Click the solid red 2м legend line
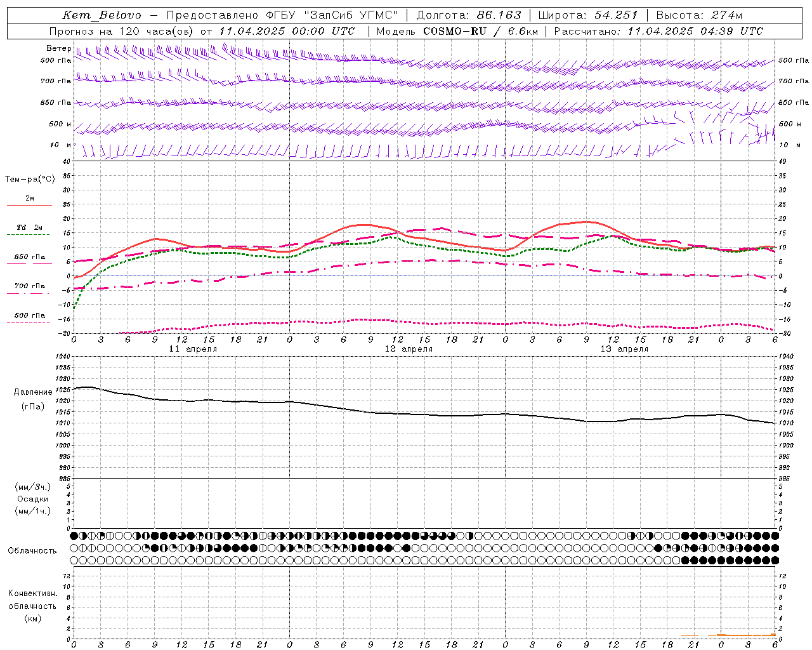This screenshot has width=812, height=650. point(29,206)
